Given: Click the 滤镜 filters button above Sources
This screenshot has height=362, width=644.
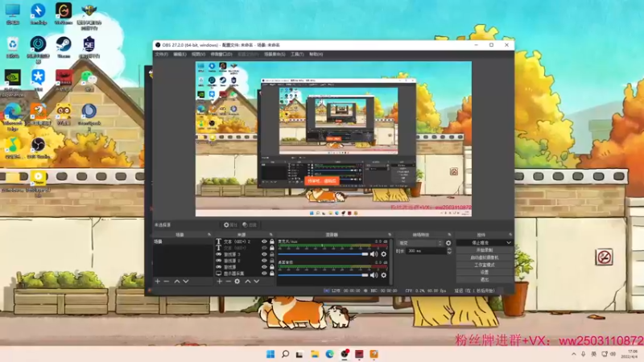Looking at the screenshot, I should click(x=250, y=225).
